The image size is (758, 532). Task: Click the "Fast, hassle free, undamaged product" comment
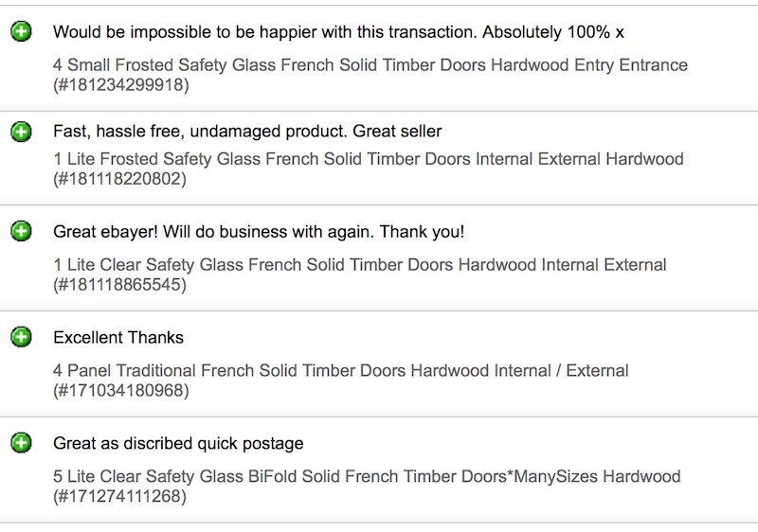click(247, 132)
